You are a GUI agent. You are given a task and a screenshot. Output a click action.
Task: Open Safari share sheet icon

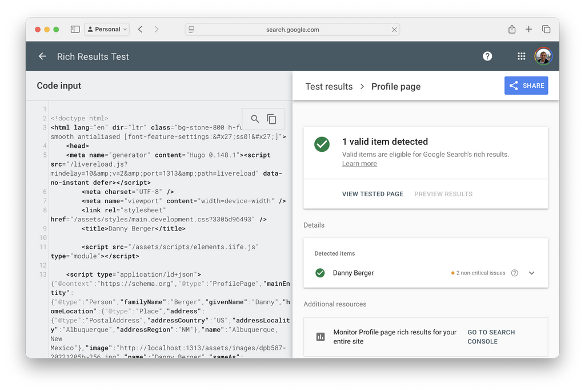(x=512, y=29)
